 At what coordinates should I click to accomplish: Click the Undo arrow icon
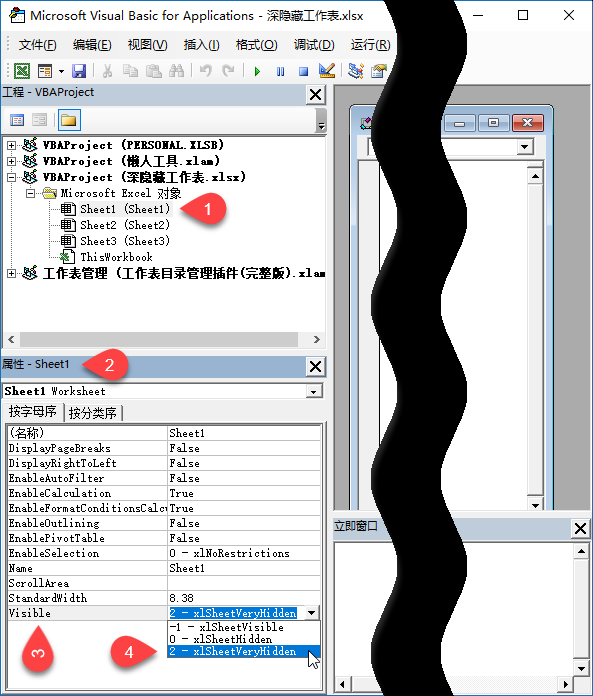[206, 71]
